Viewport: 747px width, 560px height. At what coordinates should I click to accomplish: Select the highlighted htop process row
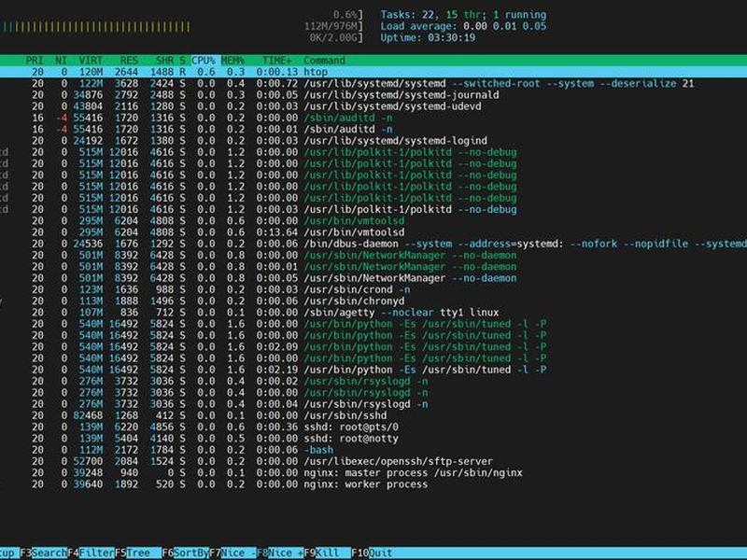coord(373,72)
